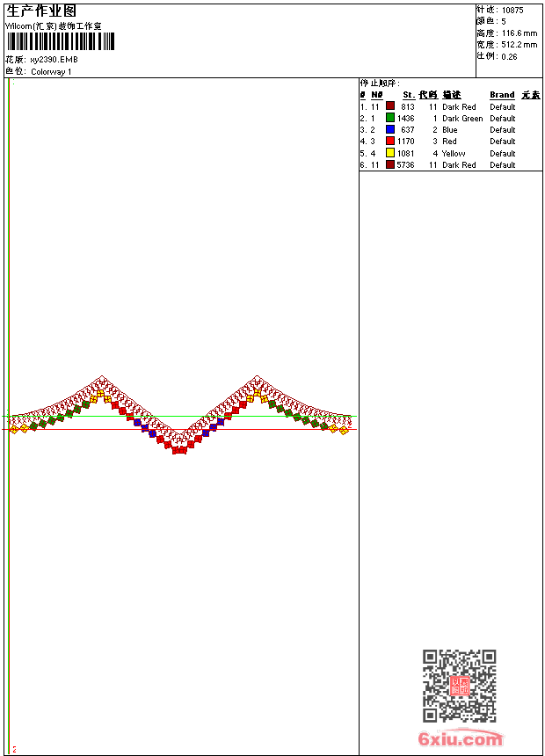Click the Brand column header
This screenshot has height=756, width=545.
click(502, 95)
